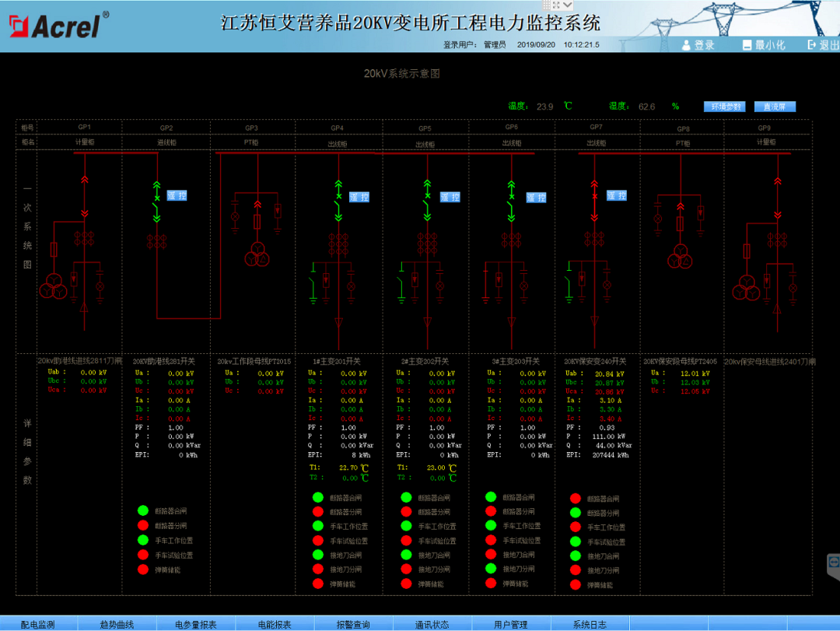Toggle 遥控 control on GP2 进线柜
Viewport: 840px width, 631px height.
175,195
